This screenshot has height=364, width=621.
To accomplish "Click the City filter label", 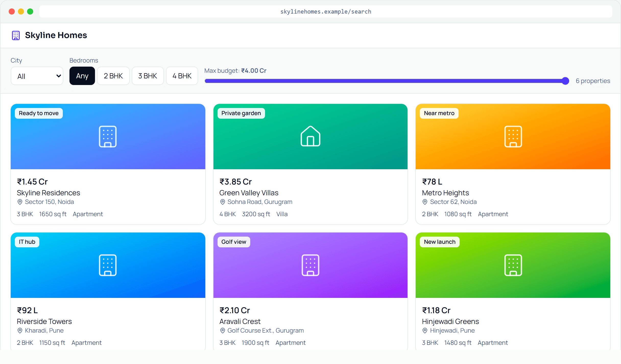I will coord(16,60).
